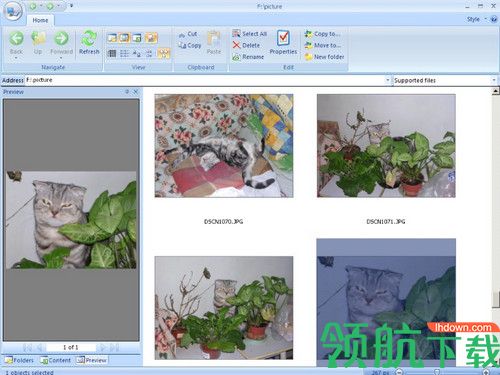
Task: Open file Properties
Action: pos(283,42)
